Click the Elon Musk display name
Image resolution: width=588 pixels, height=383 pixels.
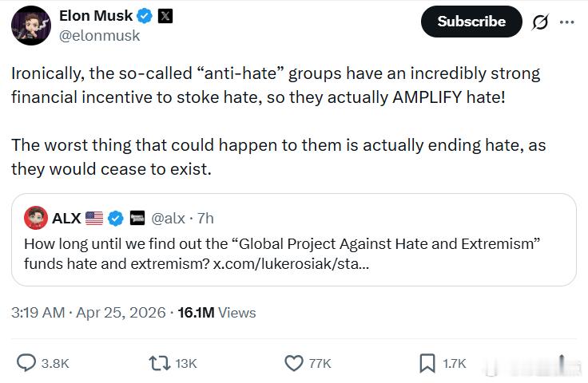point(96,15)
